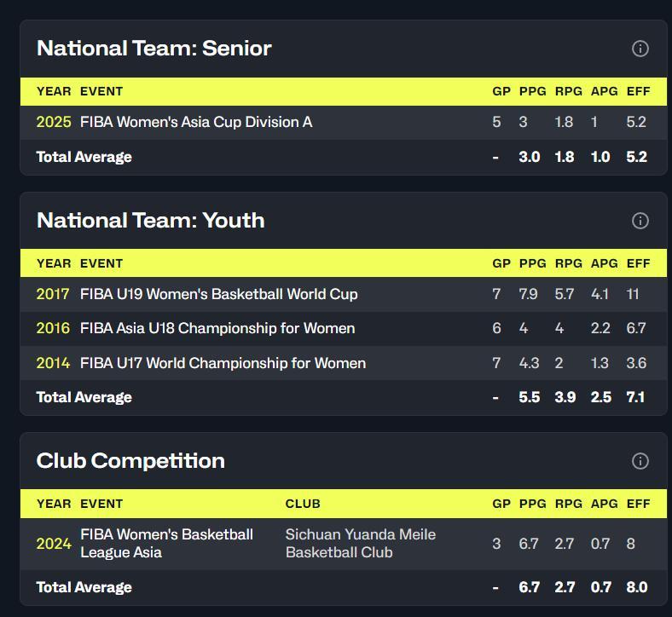Click PPG column header in Senior table
This screenshot has width=672, height=617.
(x=533, y=92)
